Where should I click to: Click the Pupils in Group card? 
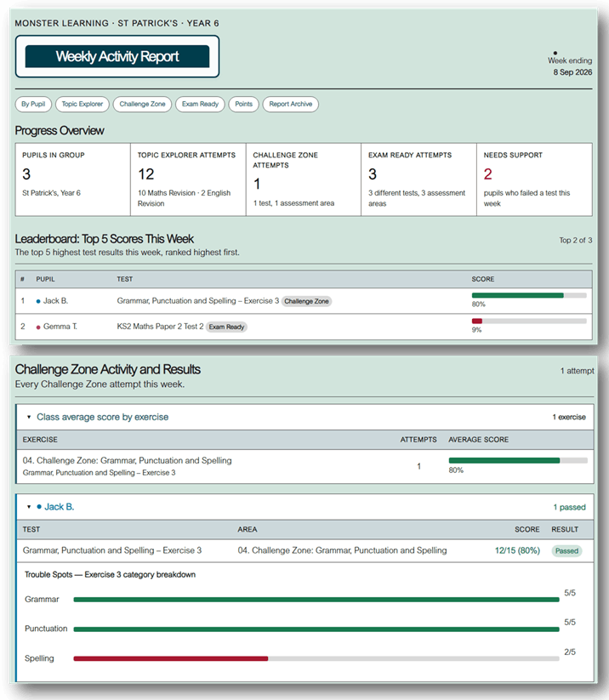point(73,179)
